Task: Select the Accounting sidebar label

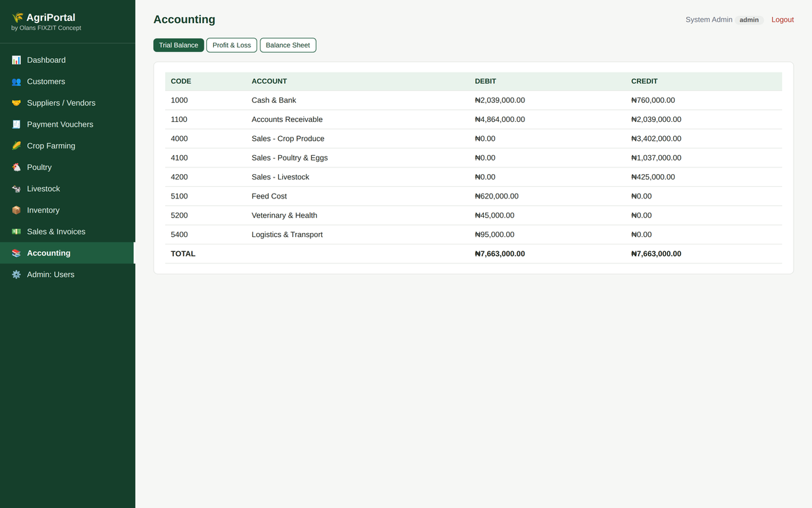Action: click(x=49, y=253)
